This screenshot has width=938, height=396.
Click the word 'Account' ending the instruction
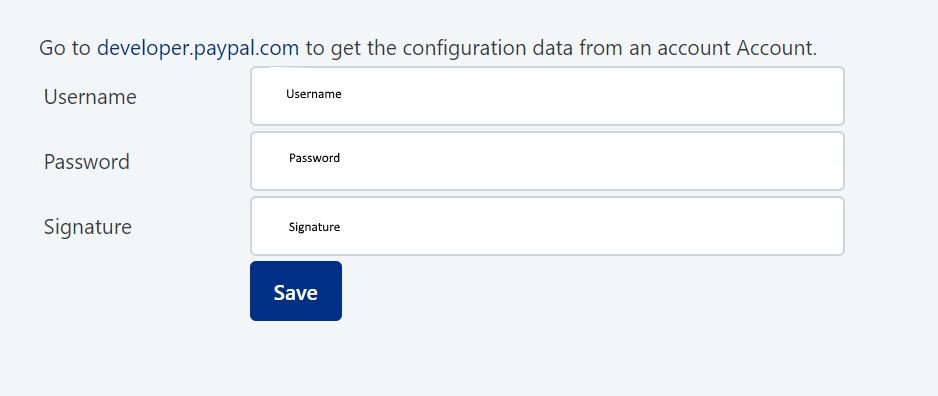(x=776, y=48)
